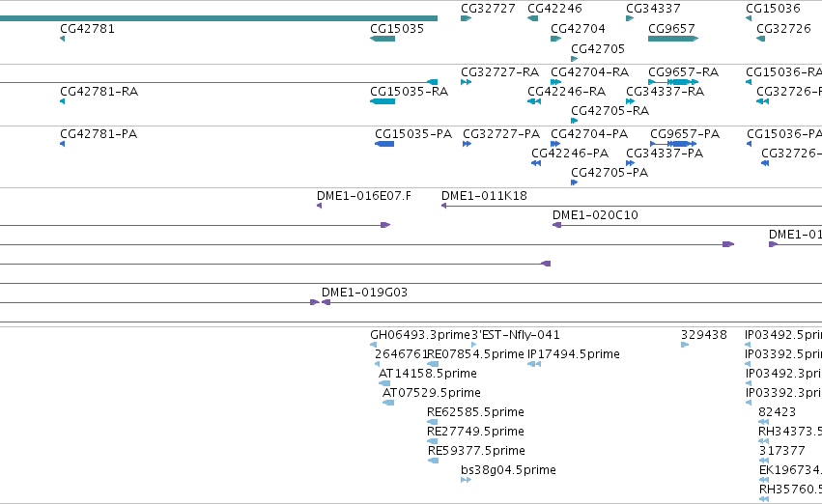822x504 pixels.
Task: Select the 2646761 EST label
Action: pos(401,354)
